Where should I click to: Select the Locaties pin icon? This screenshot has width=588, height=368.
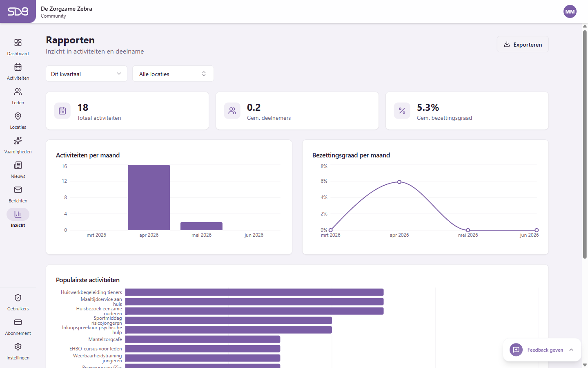point(18,117)
